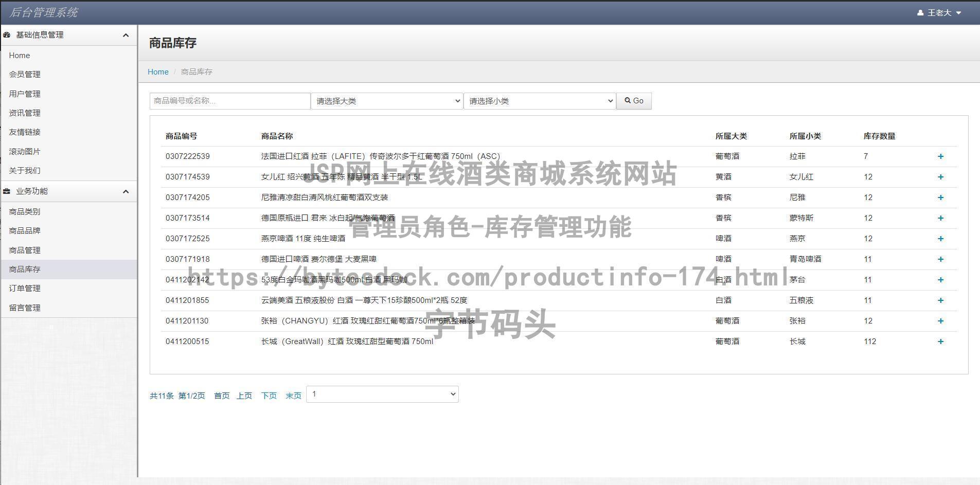Click the dashboard icon beside 基础信息管理
This screenshot has width=980, height=485.
7,35
